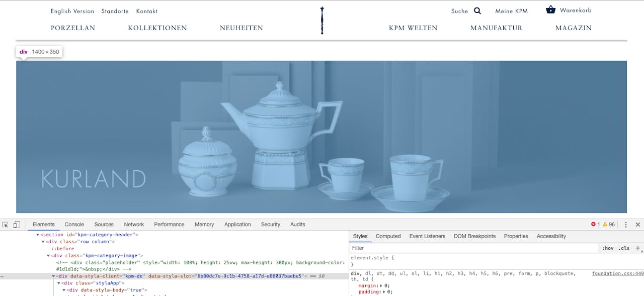Click the yellow warnings count icon
Screen dimensions: 644x296
point(605,225)
